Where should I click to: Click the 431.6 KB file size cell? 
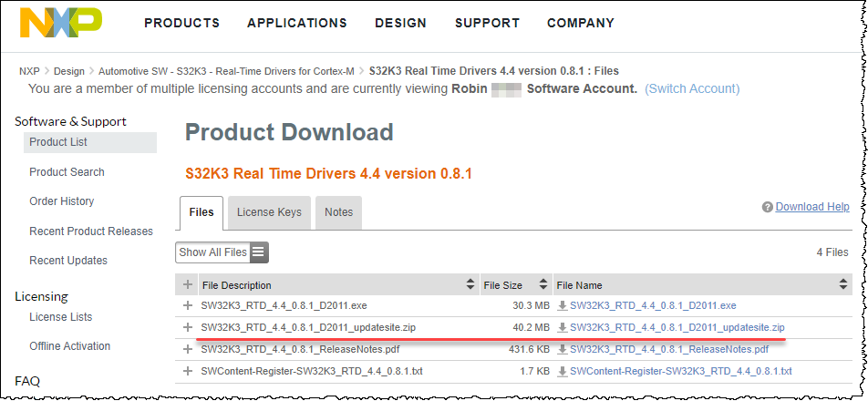[529, 350]
